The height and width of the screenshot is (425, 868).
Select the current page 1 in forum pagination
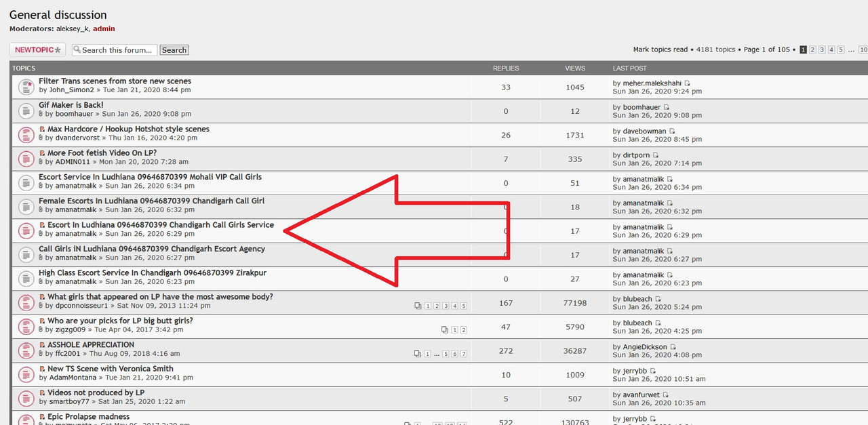[x=803, y=49]
